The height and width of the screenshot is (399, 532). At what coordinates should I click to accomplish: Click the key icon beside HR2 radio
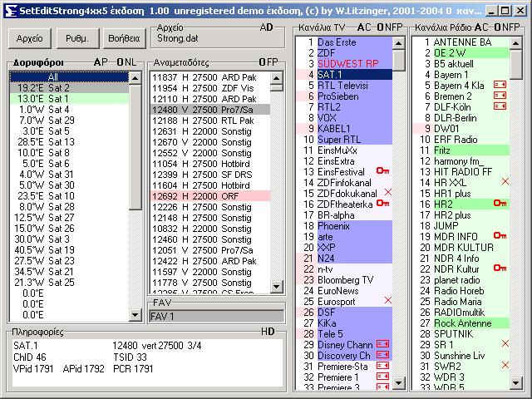[500, 203]
